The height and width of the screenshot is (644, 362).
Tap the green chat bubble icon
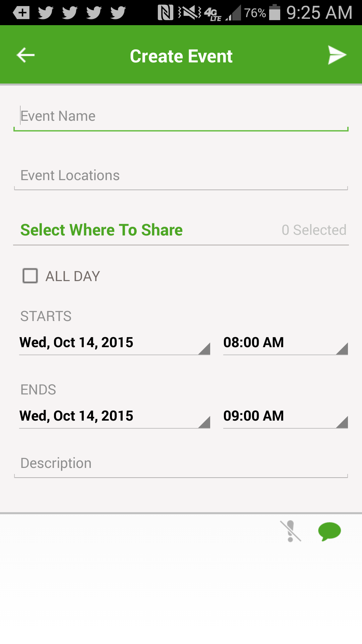[329, 531]
